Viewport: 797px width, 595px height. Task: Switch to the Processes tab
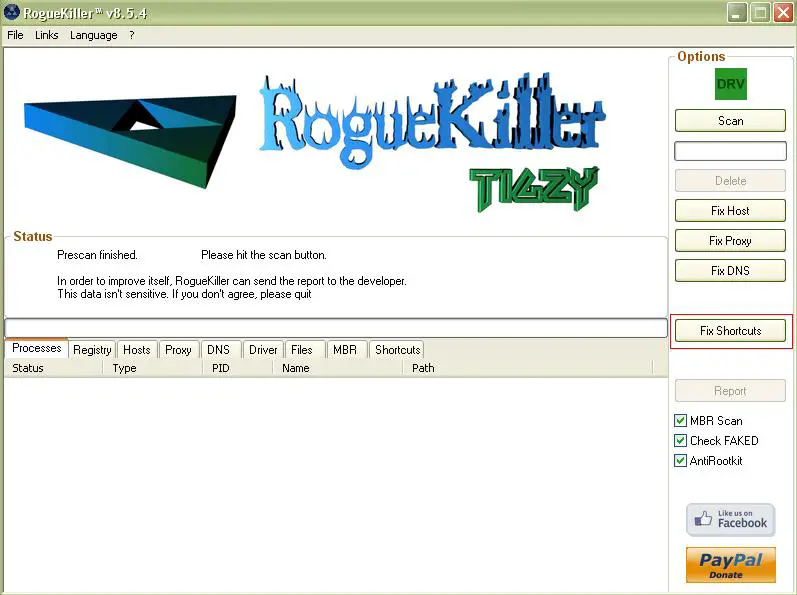pyautogui.click(x=37, y=348)
